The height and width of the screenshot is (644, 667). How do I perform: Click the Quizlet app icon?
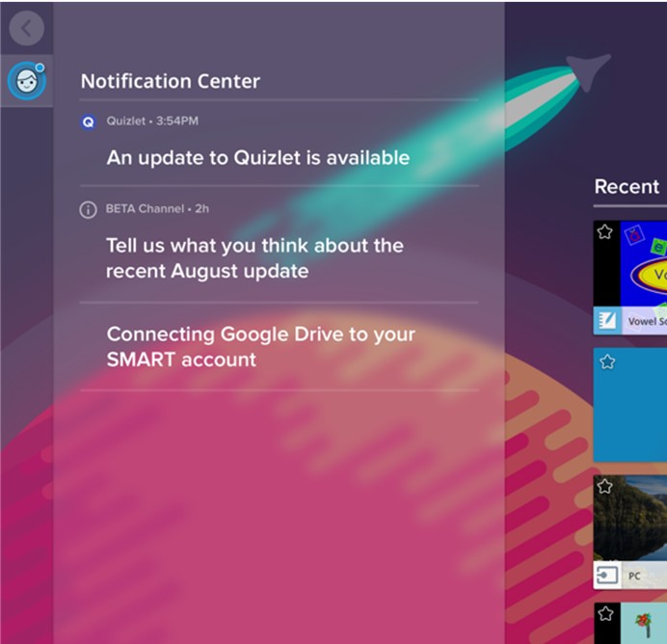pos(88,122)
